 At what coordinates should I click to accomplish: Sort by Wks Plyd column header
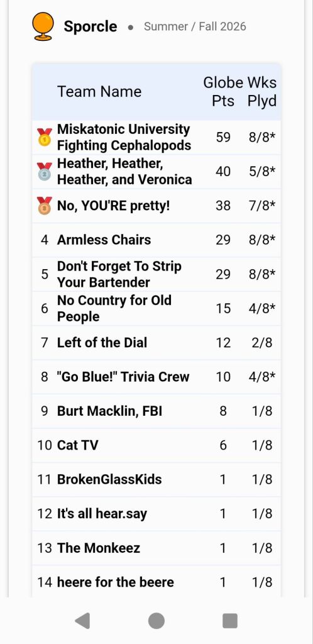point(261,91)
